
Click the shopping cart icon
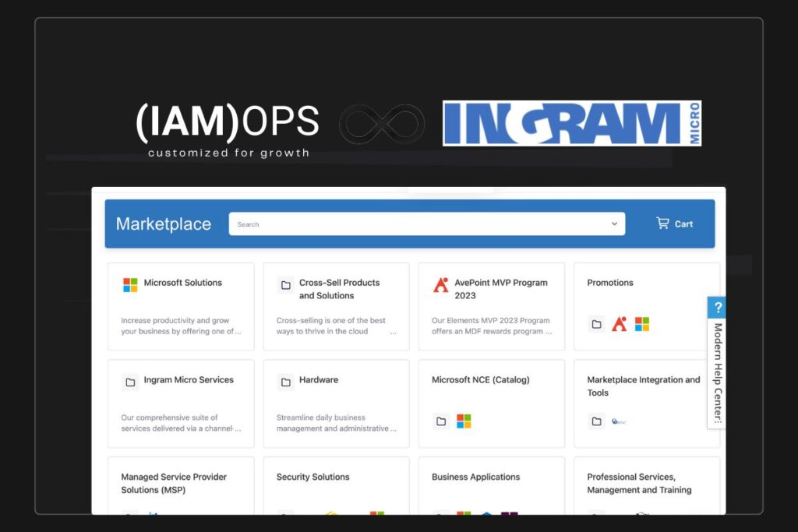[x=663, y=224]
